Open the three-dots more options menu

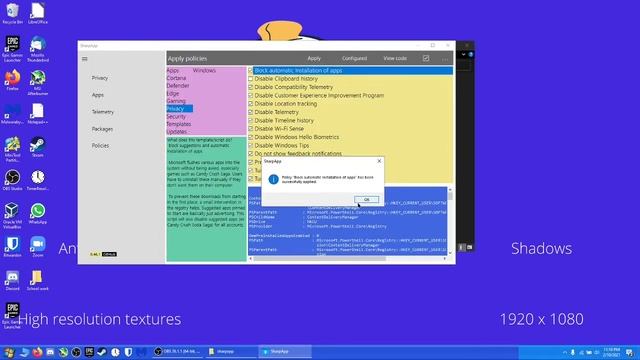click(445, 59)
